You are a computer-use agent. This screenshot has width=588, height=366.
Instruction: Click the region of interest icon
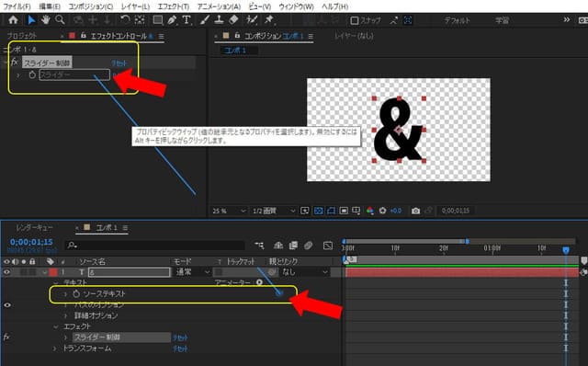344,211
